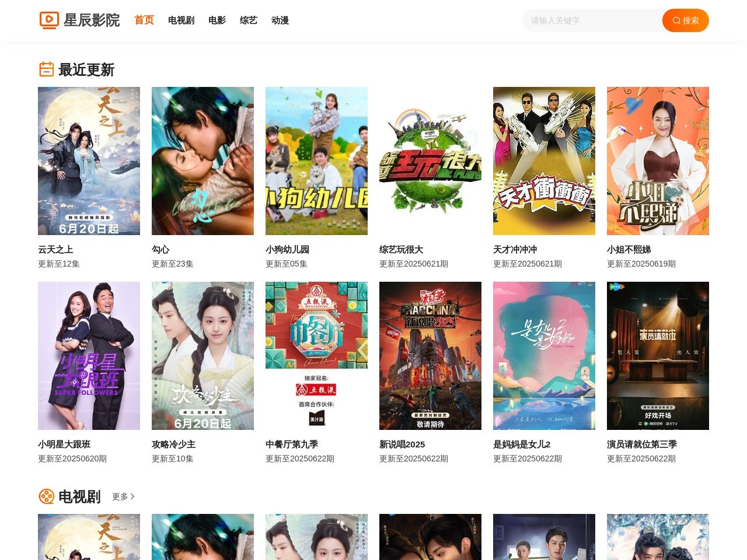Open the 云天之上 poster in 最近更新
The height and width of the screenshot is (560, 747).
pyautogui.click(x=89, y=161)
